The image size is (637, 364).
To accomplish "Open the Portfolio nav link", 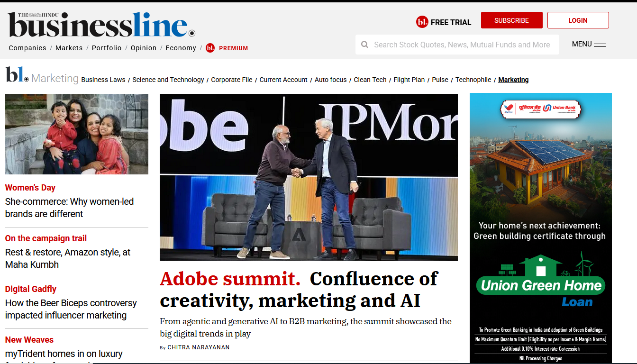I will pyautogui.click(x=107, y=48).
